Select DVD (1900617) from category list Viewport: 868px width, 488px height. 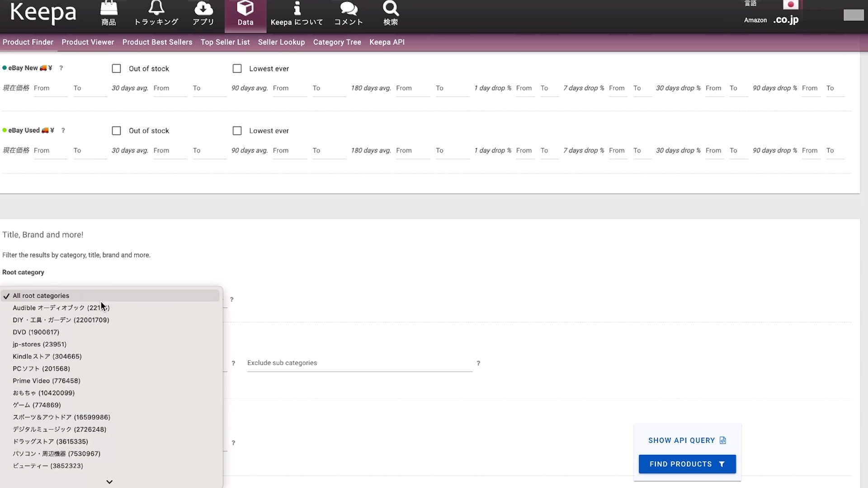(36, 332)
